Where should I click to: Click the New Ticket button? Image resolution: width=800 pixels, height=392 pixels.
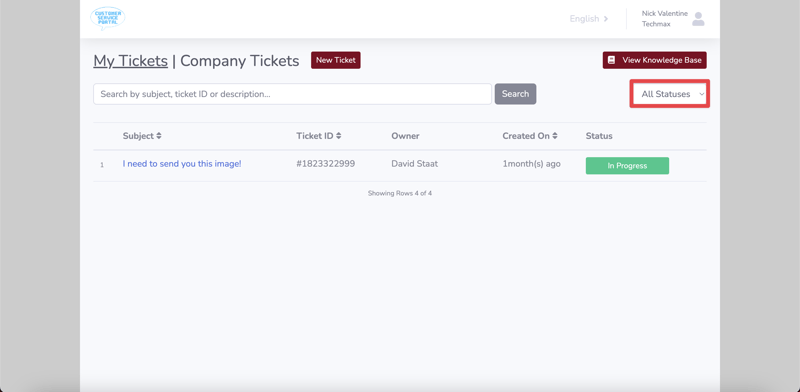click(336, 60)
